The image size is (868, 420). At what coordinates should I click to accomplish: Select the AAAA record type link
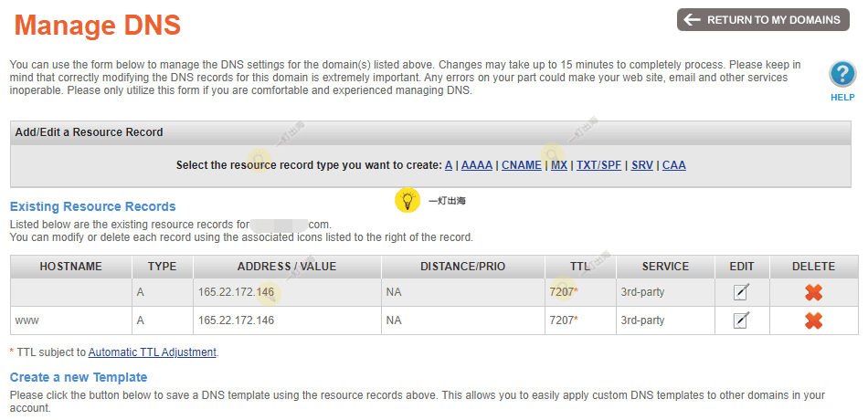477,165
